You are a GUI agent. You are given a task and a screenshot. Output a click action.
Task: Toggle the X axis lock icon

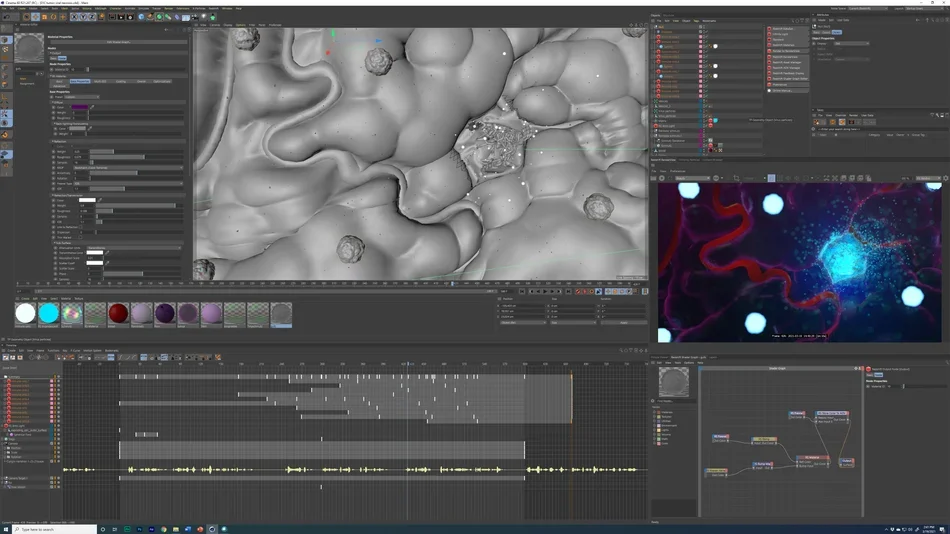(x=75, y=17)
